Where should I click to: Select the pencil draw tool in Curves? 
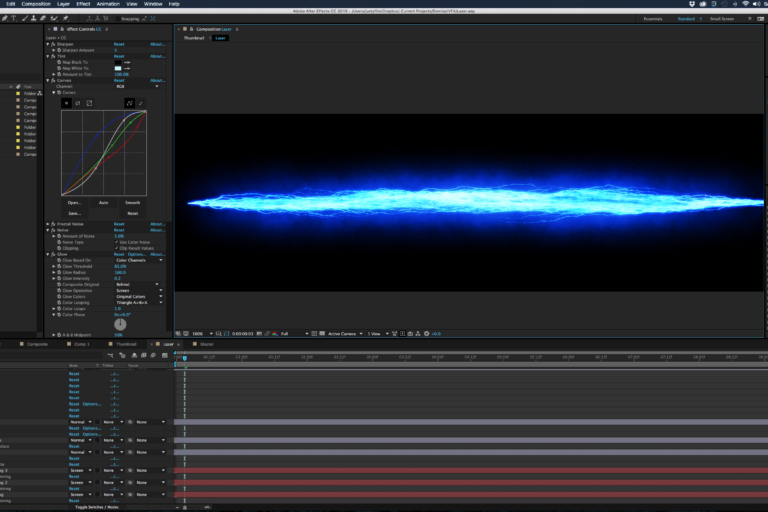click(140, 103)
